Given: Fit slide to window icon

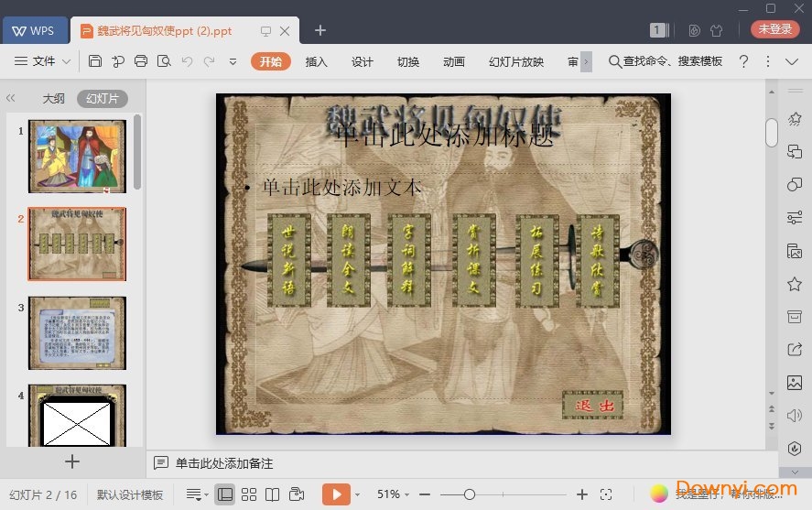Looking at the screenshot, I should point(606,494).
